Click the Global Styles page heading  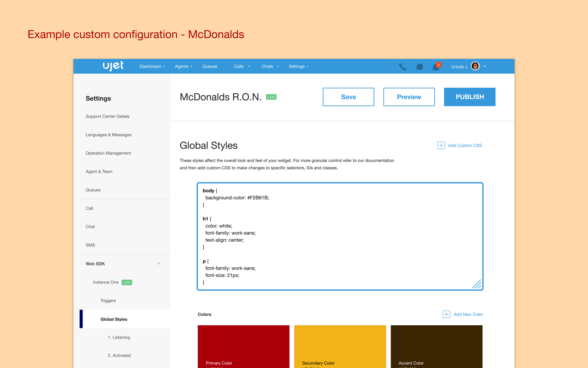[x=209, y=145]
